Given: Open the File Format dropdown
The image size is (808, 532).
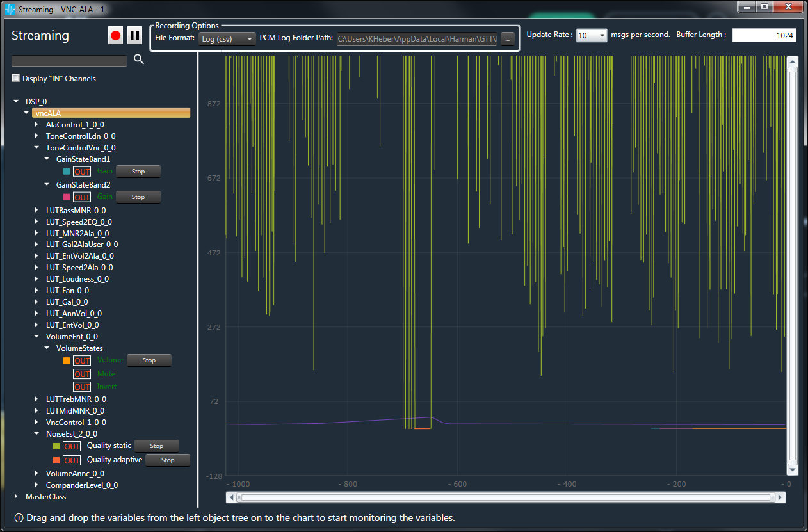Looking at the screenshot, I should (x=227, y=38).
